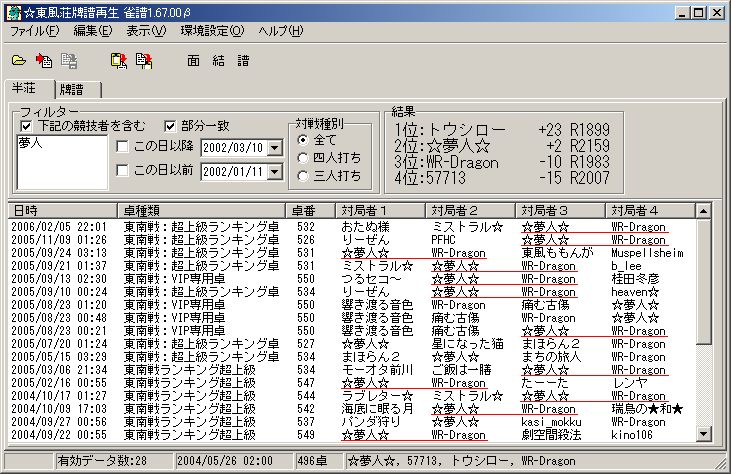Click the 結 toolbar button

[x=219, y=60]
